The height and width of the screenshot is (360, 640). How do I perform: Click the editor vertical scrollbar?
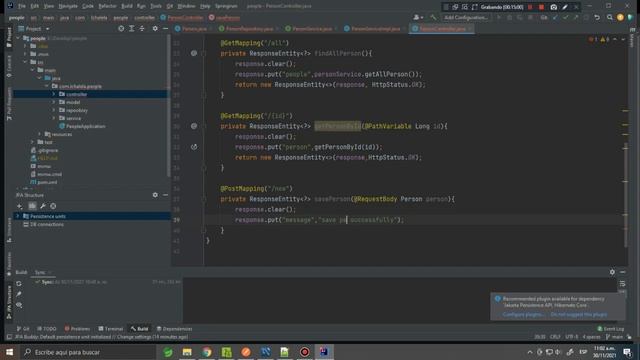pyautogui.click(x=625, y=194)
